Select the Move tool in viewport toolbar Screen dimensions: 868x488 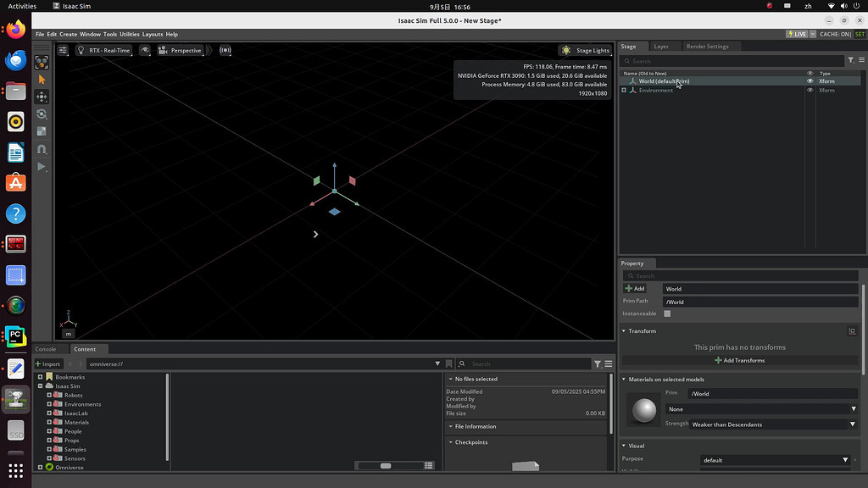tap(41, 96)
